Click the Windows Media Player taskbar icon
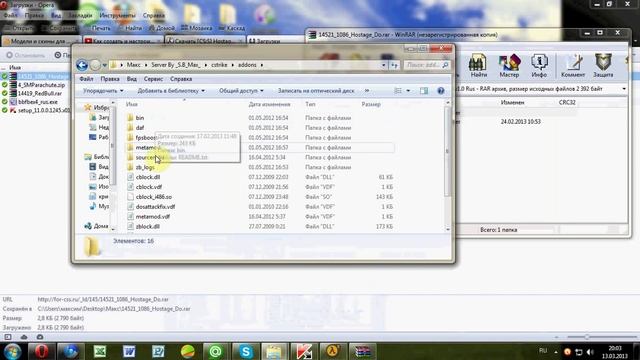Viewport: 640px width, 360px height. click(71, 351)
